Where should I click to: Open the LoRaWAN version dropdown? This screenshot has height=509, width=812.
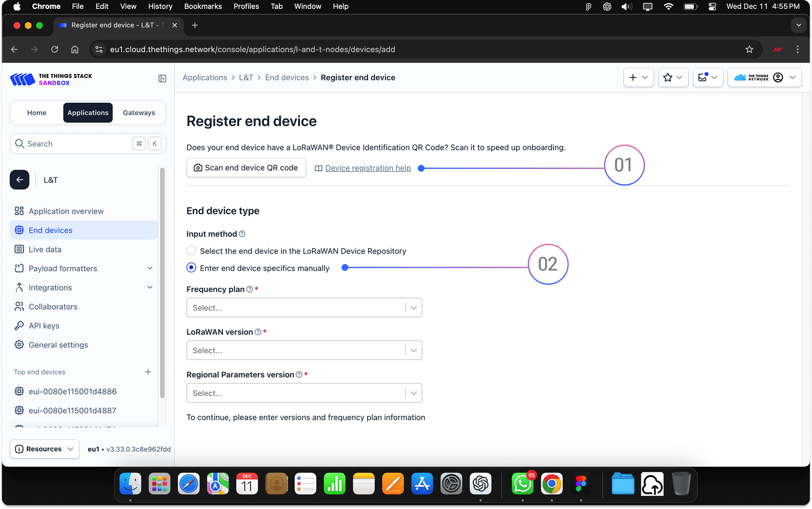coord(304,350)
